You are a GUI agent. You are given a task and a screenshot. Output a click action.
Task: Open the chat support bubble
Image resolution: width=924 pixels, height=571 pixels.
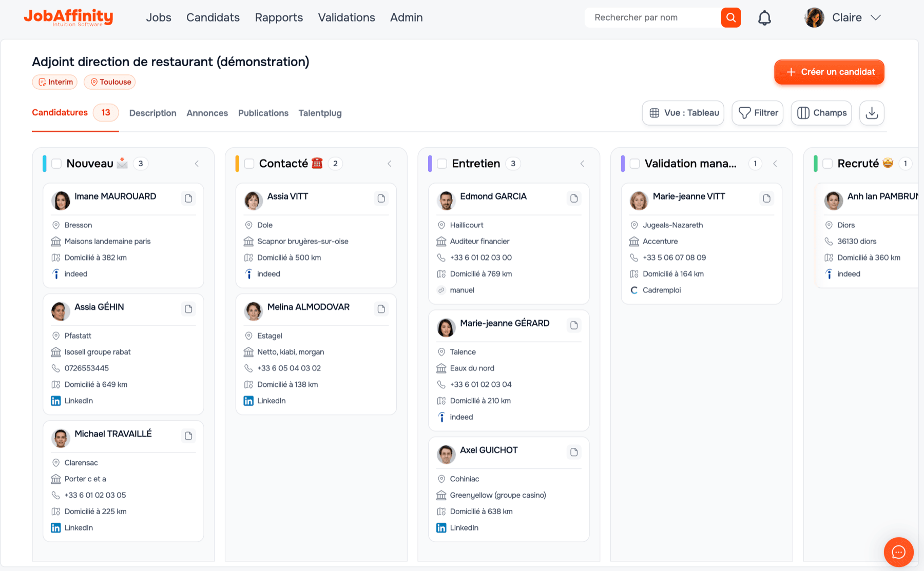tap(898, 552)
